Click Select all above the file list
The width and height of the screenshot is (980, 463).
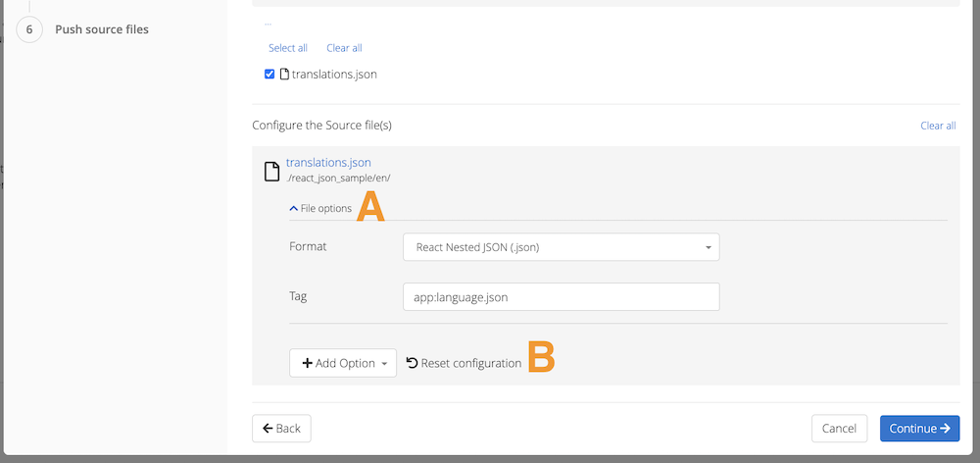click(x=288, y=48)
